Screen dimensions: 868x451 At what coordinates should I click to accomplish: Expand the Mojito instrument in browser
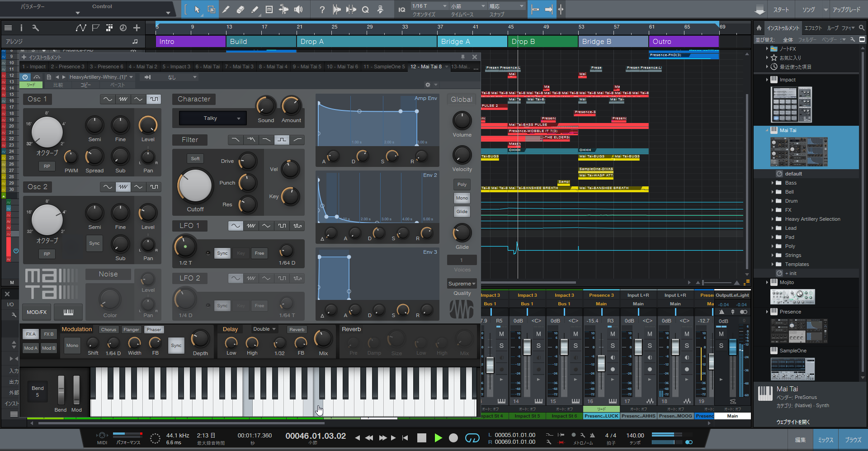(x=767, y=282)
